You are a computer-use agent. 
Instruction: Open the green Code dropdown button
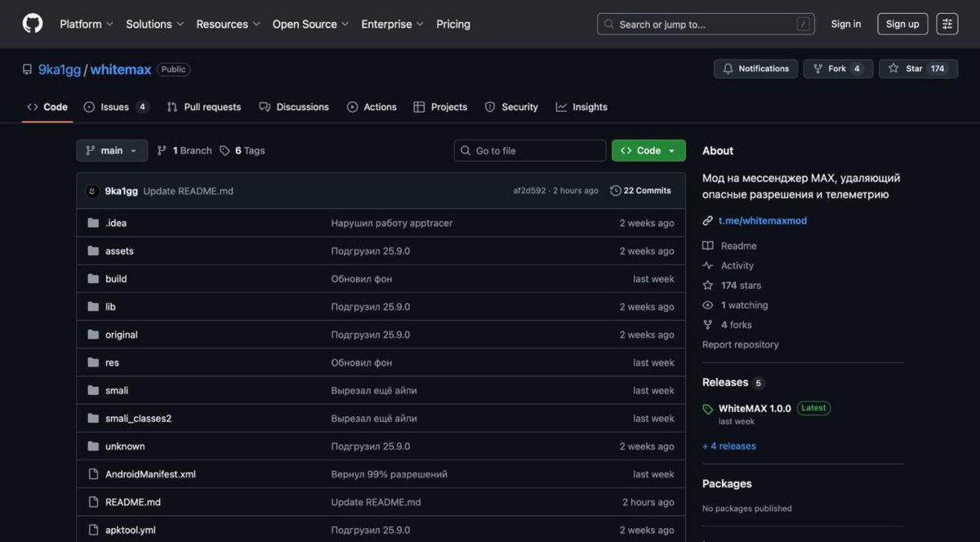(648, 150)
